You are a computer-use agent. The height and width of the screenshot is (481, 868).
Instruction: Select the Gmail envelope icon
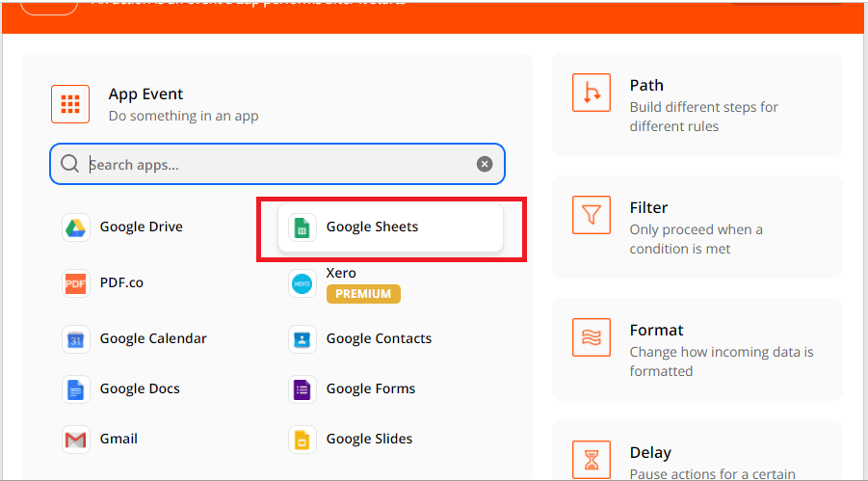click(76, 440)
